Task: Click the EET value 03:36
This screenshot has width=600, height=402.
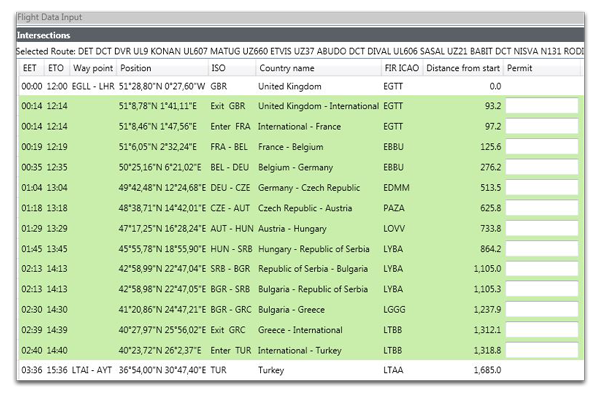Action: point(32,370)
